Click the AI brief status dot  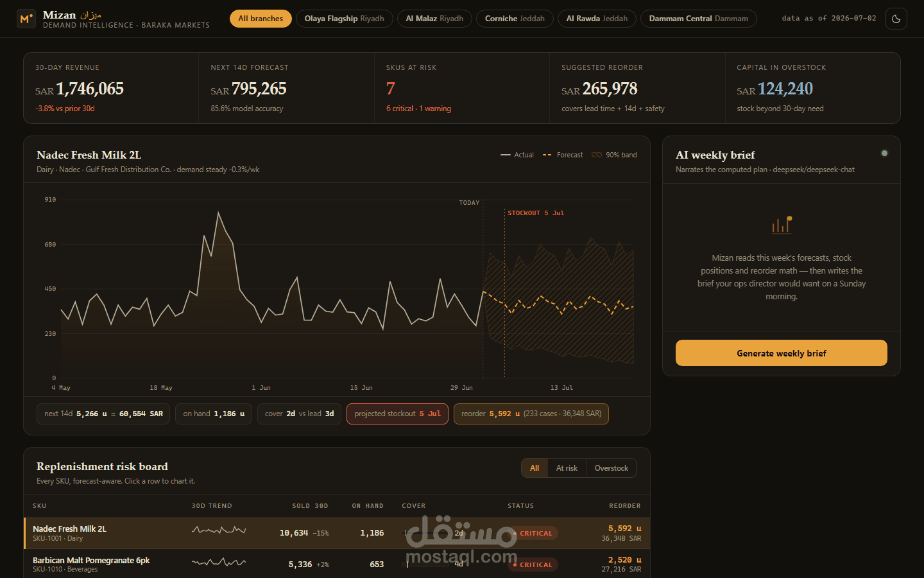coord(884,153)
